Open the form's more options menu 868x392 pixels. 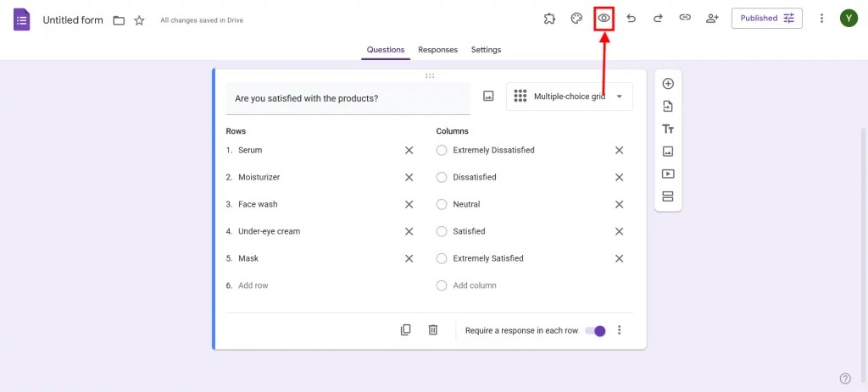pos(821,19)
